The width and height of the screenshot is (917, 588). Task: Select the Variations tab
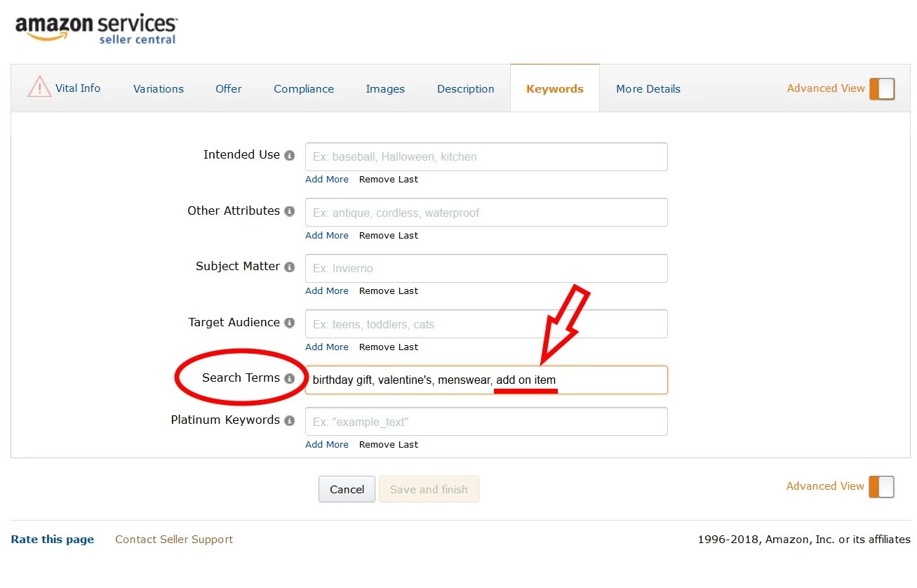159,88
